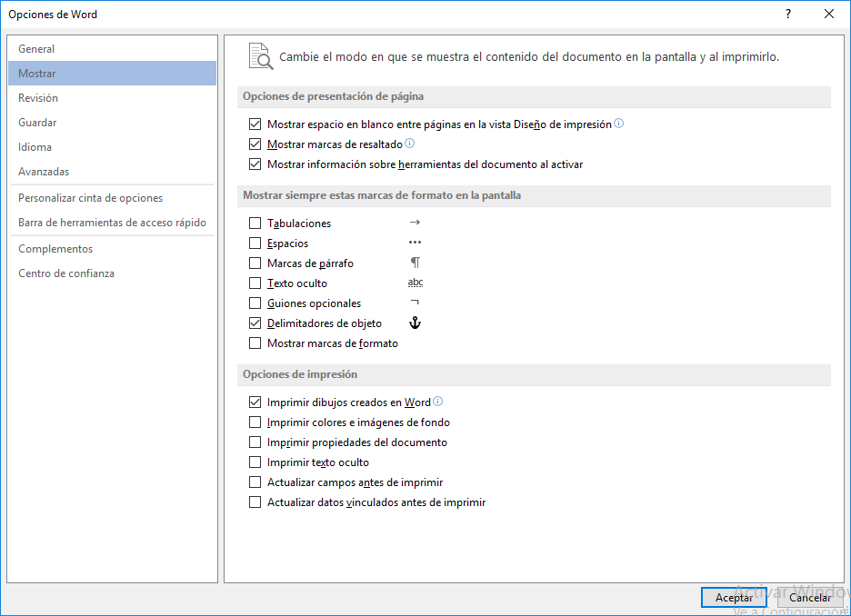Uncheck Delimitadores de objeto
The image size is (851, 616).
coord(255,323)
